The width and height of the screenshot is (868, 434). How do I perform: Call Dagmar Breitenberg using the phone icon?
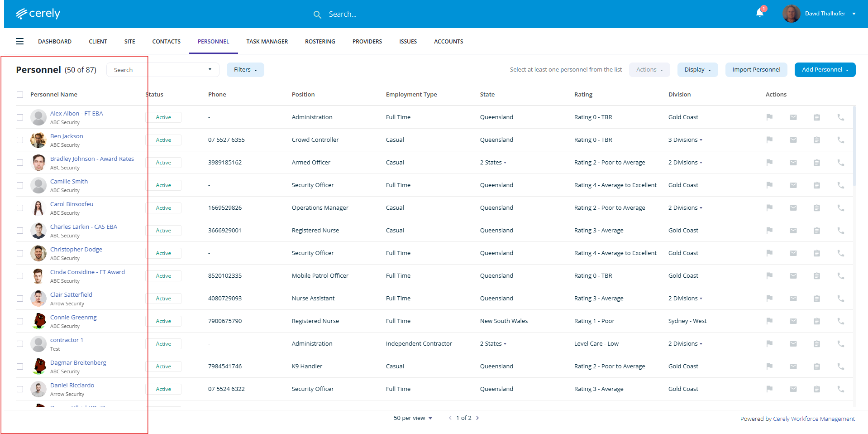(841, 366)
